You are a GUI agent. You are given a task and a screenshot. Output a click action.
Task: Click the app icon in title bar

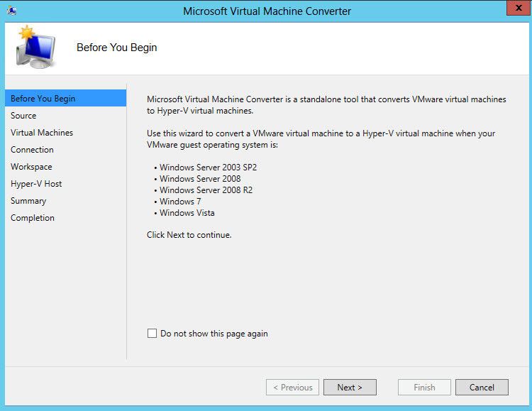click(x=12, y=11)
